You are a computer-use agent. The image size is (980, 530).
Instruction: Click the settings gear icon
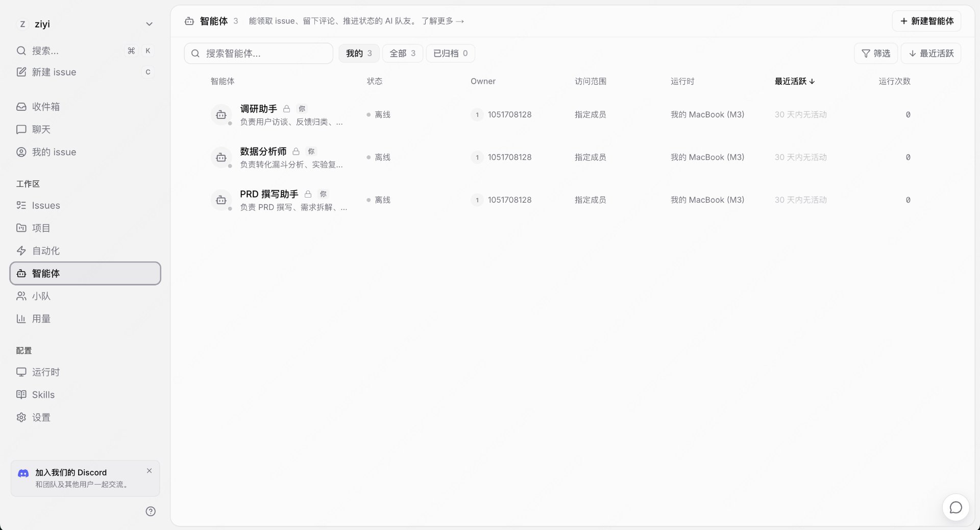(21, 417)
